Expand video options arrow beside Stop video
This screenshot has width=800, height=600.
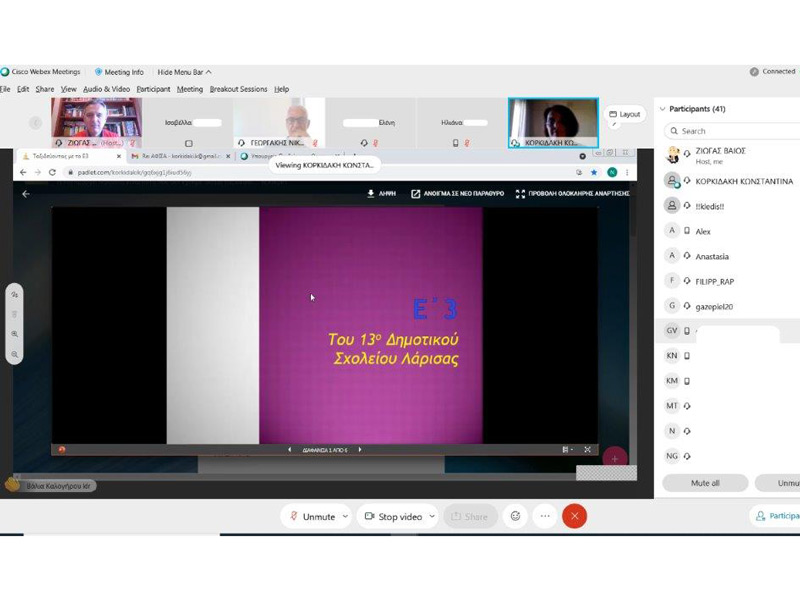point(432,516)
